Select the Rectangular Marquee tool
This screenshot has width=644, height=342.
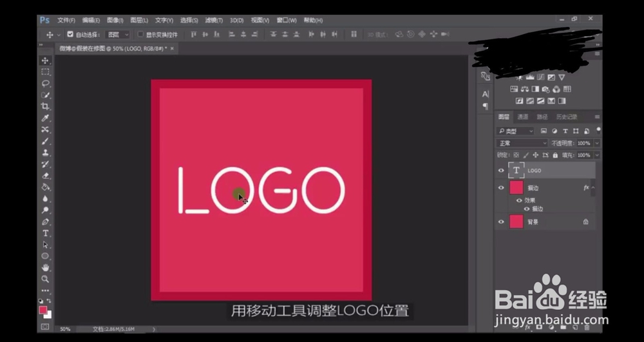pos(45,72)
